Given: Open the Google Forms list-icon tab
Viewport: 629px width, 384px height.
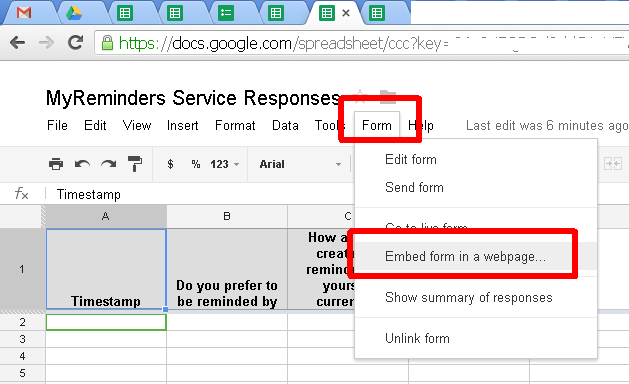Looking at the screenshot, I should tap(226, 13).
